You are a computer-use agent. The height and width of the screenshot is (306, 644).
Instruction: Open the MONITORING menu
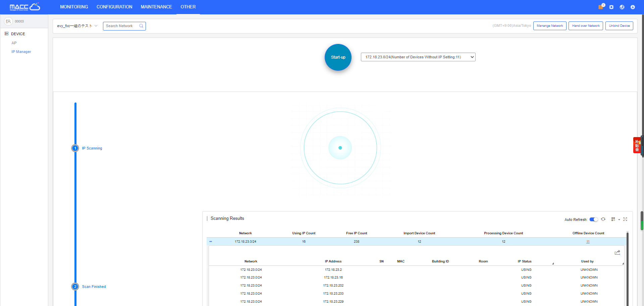point(74,7)
